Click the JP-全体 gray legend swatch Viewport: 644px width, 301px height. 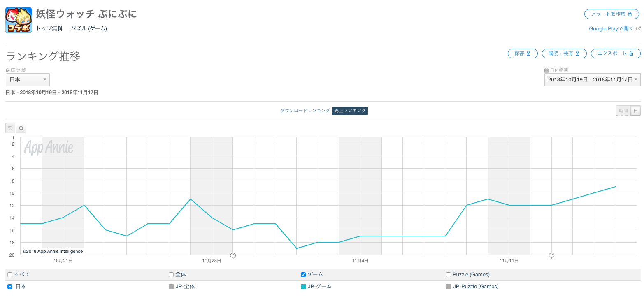pyautogui.click(x=171, y=287)
